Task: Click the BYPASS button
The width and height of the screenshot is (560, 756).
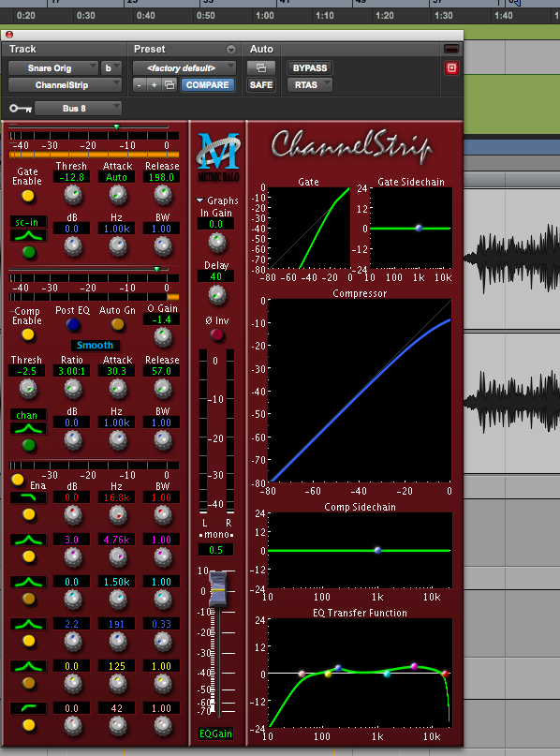Action: [310, 68]
